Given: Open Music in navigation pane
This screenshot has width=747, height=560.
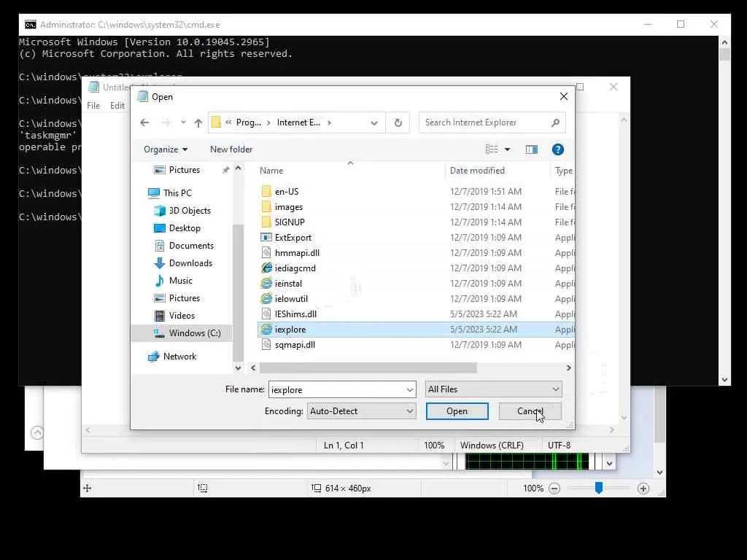Looking at the screenshot, I should (181, 281).
